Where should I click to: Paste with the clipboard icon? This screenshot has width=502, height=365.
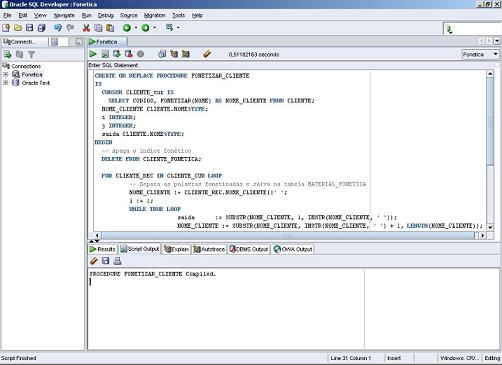[x=110, y=28]
